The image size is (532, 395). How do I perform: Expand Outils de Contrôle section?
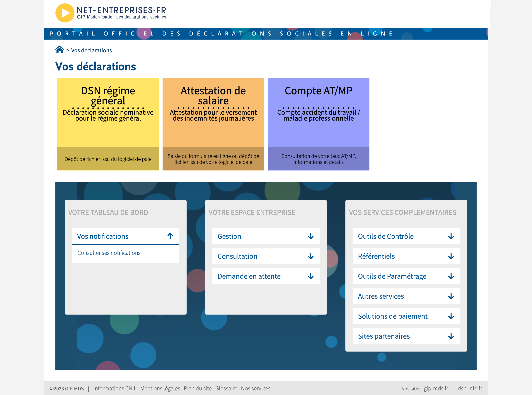pyautogui.click(x=406, y=236)
